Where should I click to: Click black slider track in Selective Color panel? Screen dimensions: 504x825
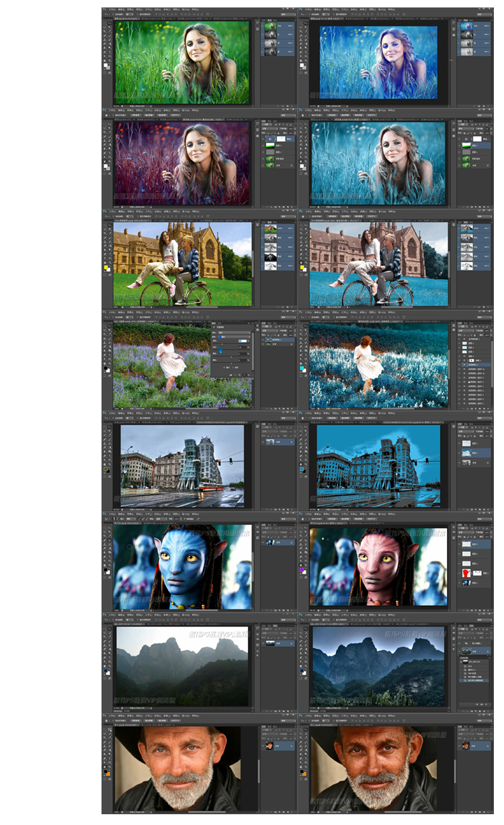(230, 363)
